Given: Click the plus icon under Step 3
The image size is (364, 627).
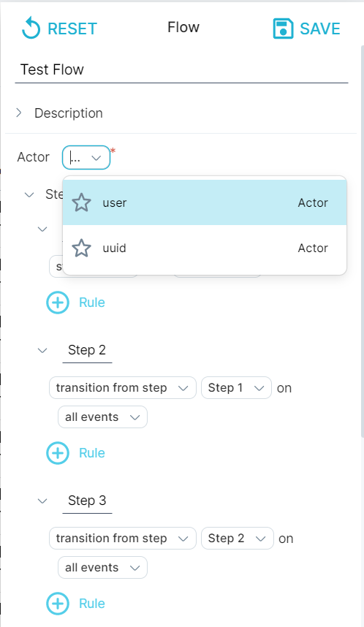Looking at the screenshot, I should [x=58, y=604].
